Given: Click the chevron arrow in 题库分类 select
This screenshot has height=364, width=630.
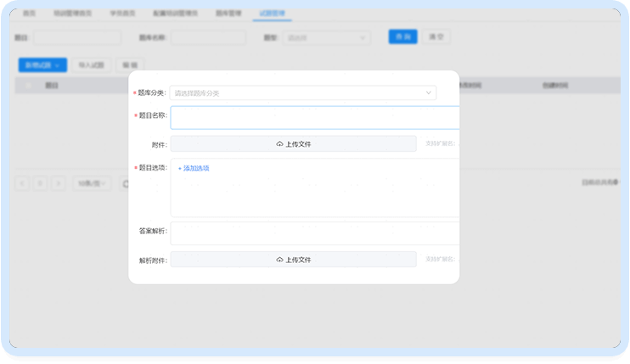Looking at the screenshot, I should coord(429,92).
